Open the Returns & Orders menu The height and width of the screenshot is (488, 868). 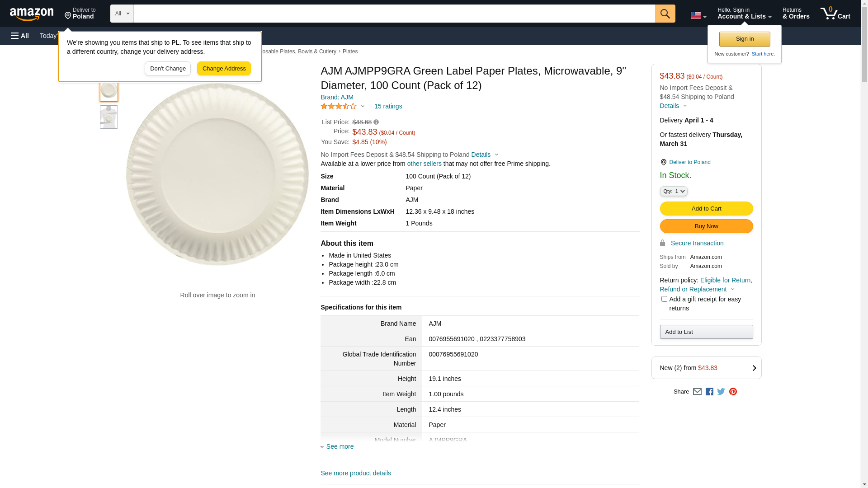[796, 14]
